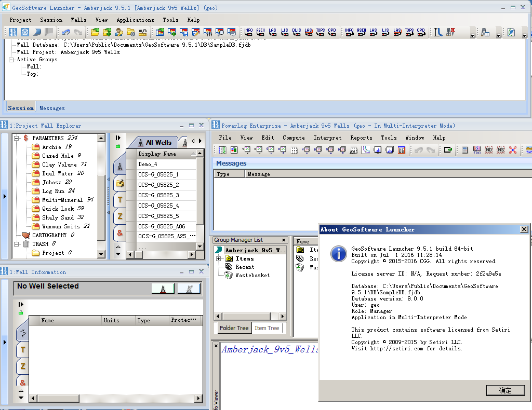This screenshot has height=410, width=532.
Task: Click the tab scroll left arrow beside All Wells
Action: [x=193, y=141]
